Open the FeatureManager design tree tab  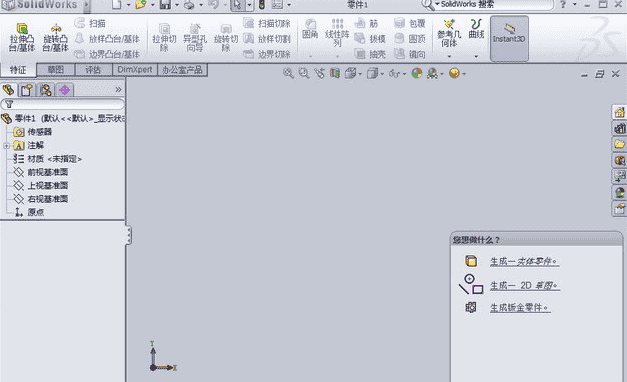click(8, 90)
